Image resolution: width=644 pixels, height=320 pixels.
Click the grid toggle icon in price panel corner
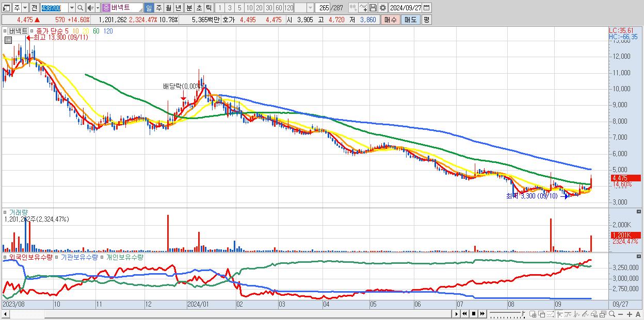(x=8, y=40)
